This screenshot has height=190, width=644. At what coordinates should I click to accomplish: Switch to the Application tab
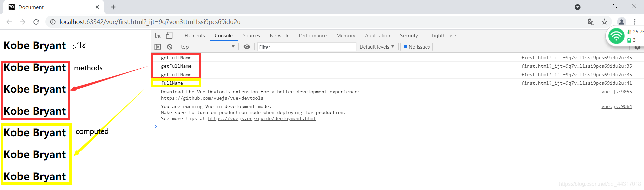pos(378,36)
